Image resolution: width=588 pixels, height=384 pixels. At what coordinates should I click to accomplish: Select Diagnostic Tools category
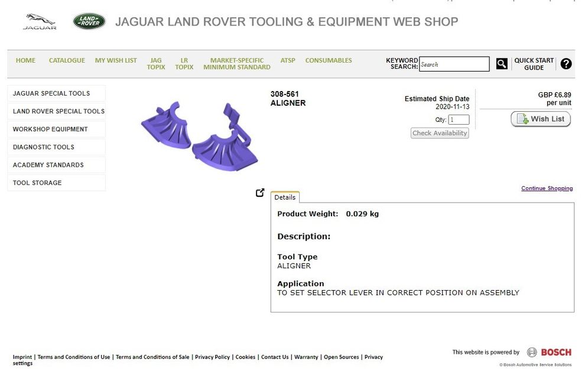tap(56, 147)
